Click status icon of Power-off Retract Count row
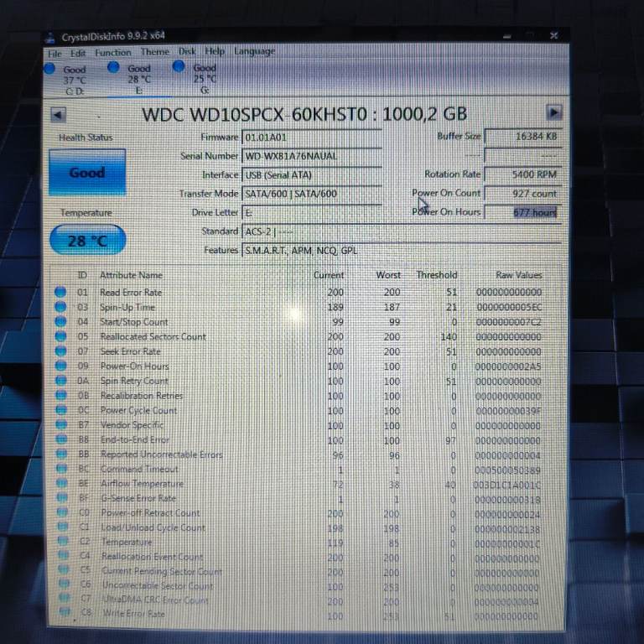 [x=62, y=512]
